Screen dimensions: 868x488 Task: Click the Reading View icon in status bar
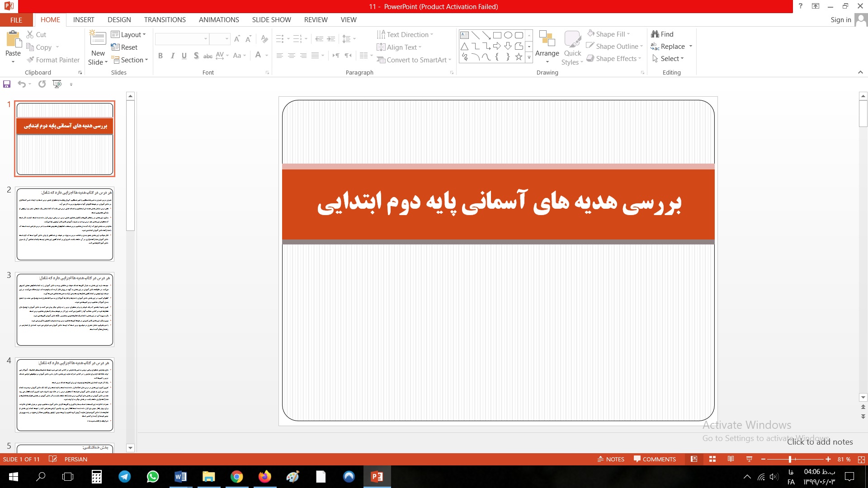point(731,459)
